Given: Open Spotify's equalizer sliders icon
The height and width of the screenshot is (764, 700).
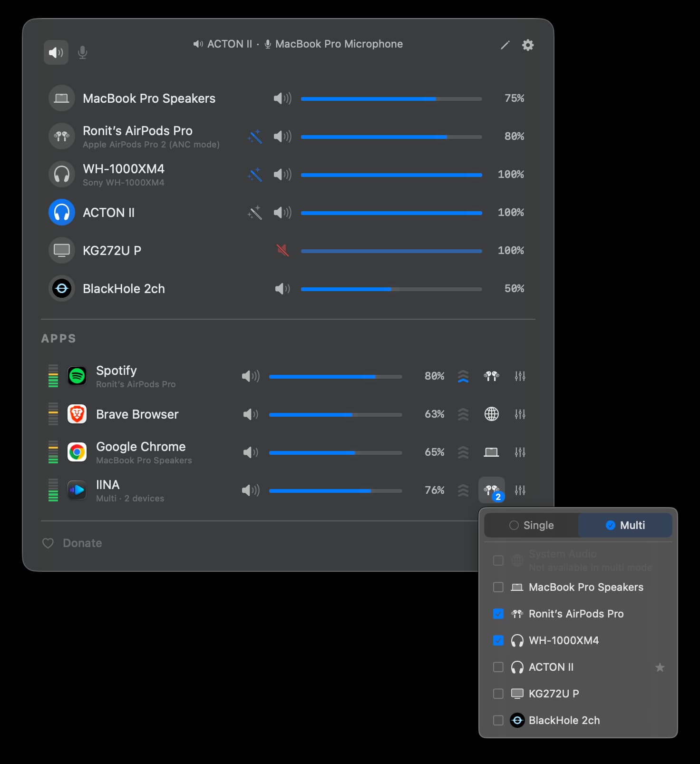Looking at the screenshot, I should (520, 376).
